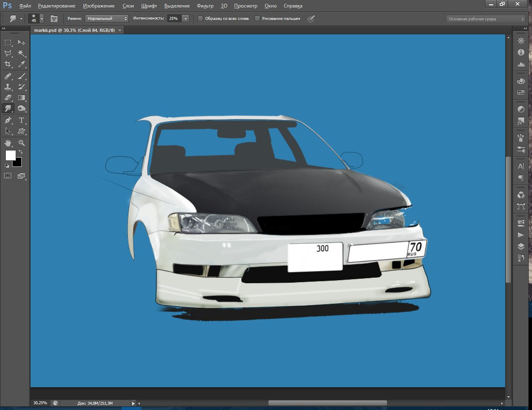532x410 pixels.
Task: Open the Navigator panel (ship wheel icon)
Action: pyautogui.click(x=521, y=41)
